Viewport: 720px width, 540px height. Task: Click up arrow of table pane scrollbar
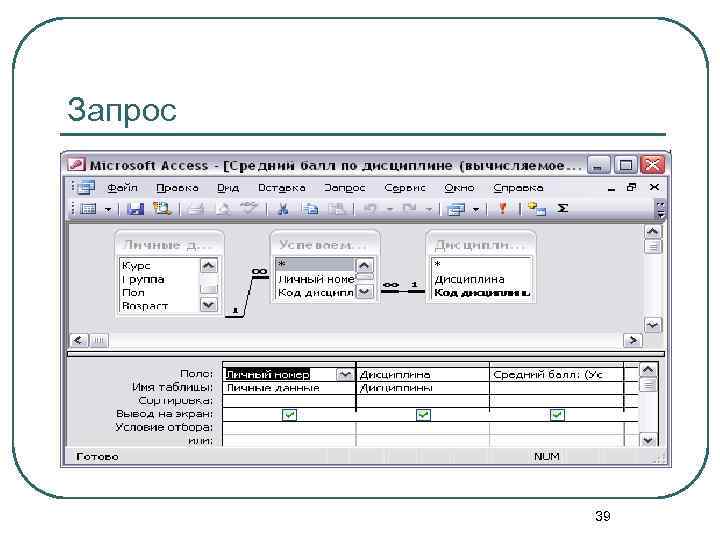click(x=652, y=231)
